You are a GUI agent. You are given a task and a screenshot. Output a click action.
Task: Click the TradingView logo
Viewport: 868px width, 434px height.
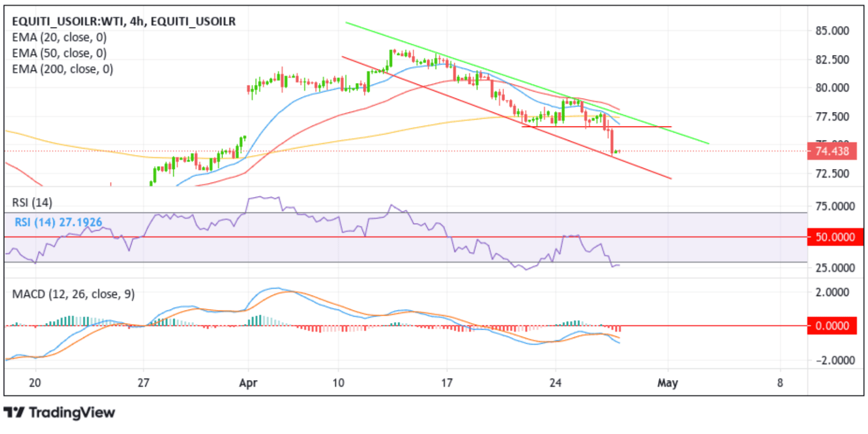pyautogui.click(x=59, y=413)
